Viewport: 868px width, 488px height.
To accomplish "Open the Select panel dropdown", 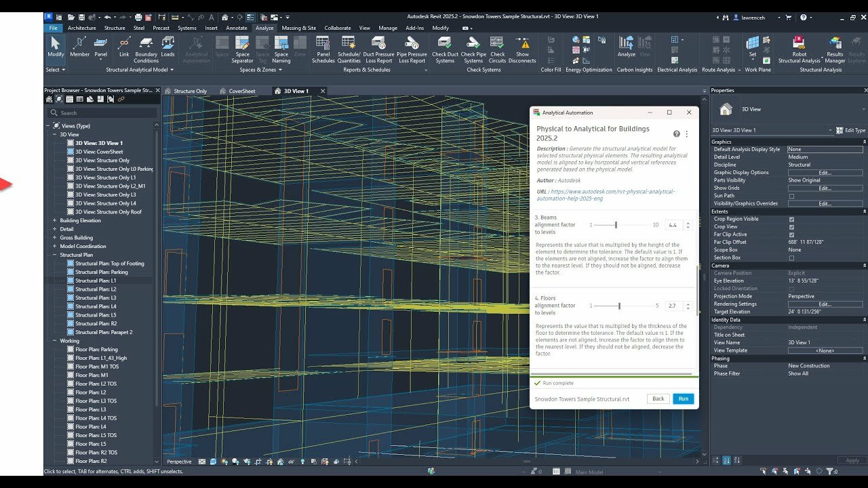I will [55, 69].
